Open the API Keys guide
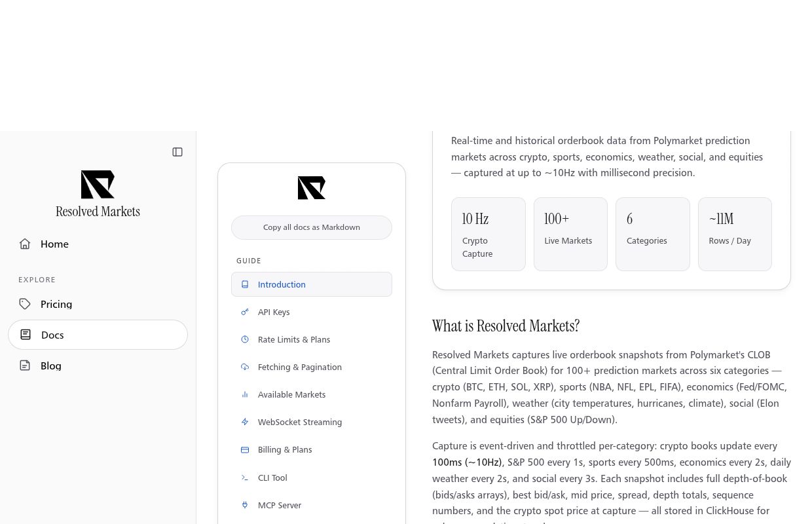 pyautogui.click(x=312, y=312)
